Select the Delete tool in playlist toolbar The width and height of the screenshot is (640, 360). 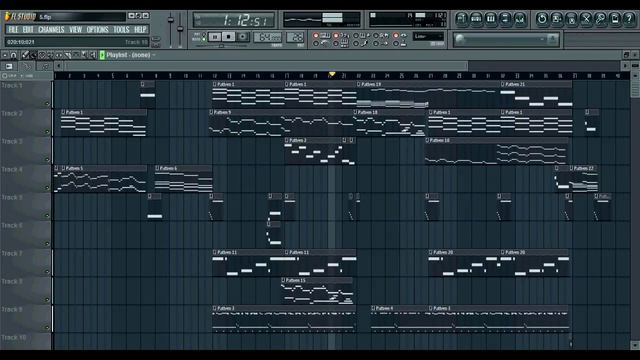[42, 55]
